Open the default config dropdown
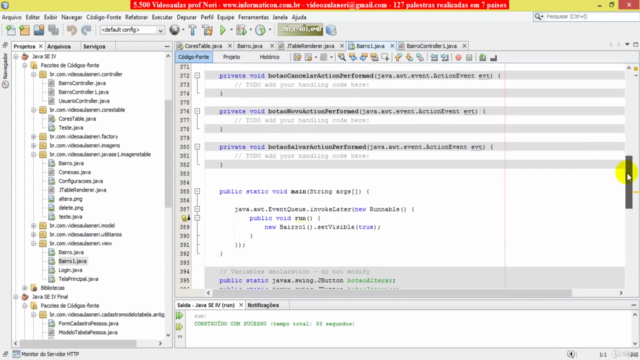 [131, 30]
